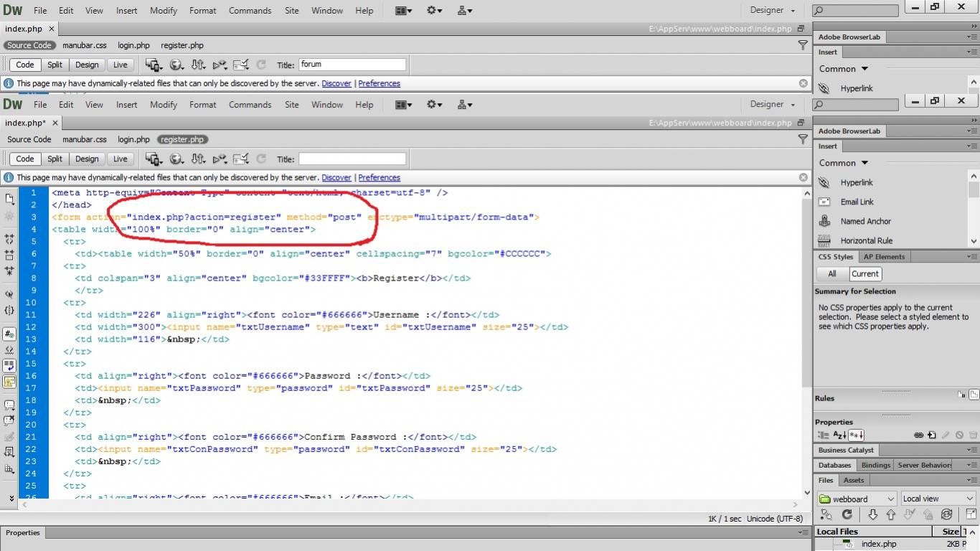Open the Assets tab
The width and height of the screenshot is (980, 551).
click(x=854, y=480)
